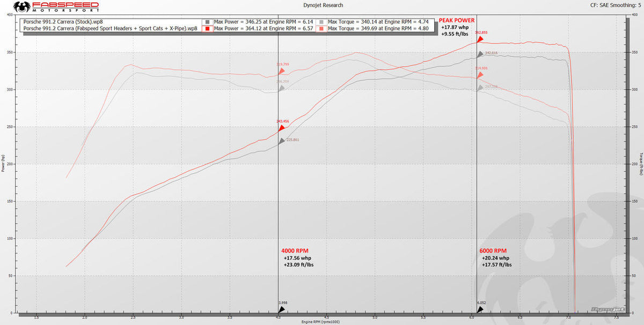Click the light gray stock Max Torque swatch
This screenshot has height=325, width=644.
pyautogui.click(x=321, y=21)
